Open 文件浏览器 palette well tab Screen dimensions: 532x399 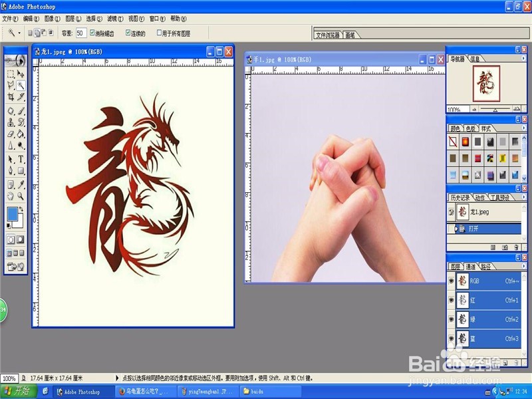327,35
